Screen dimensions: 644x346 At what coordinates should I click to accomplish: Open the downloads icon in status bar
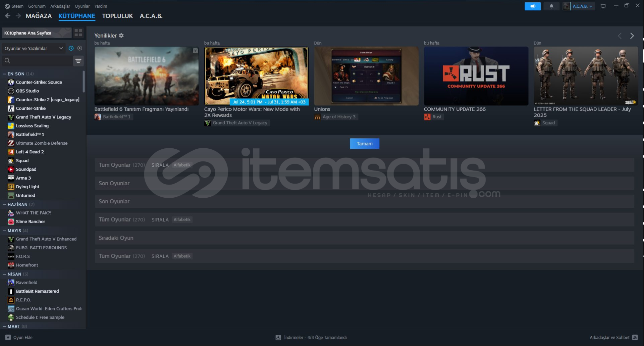[278, 337]
